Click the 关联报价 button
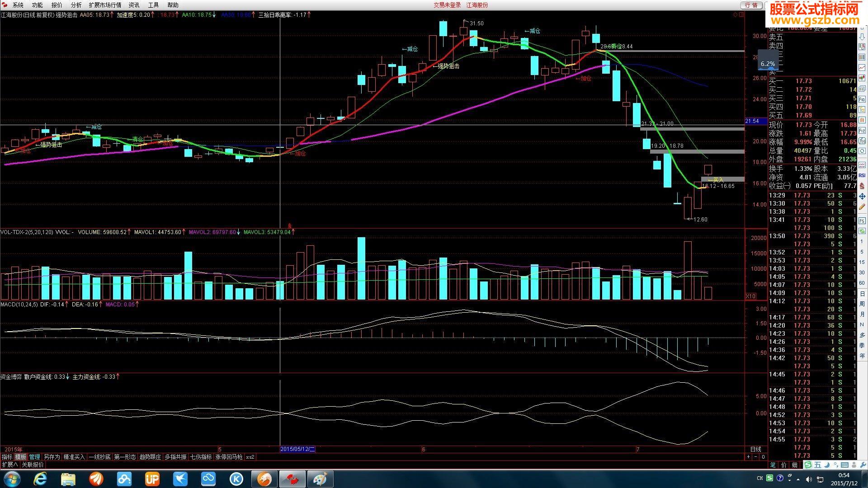The image size is (868, 488). (x=33, y=465)
